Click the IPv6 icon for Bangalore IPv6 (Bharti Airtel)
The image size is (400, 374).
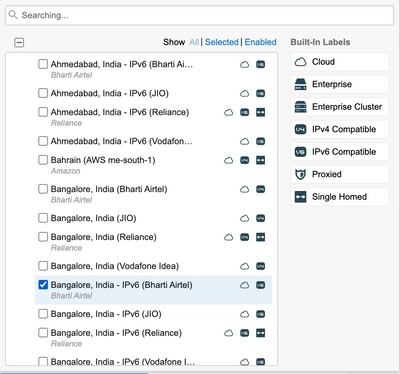coord(260,285)
